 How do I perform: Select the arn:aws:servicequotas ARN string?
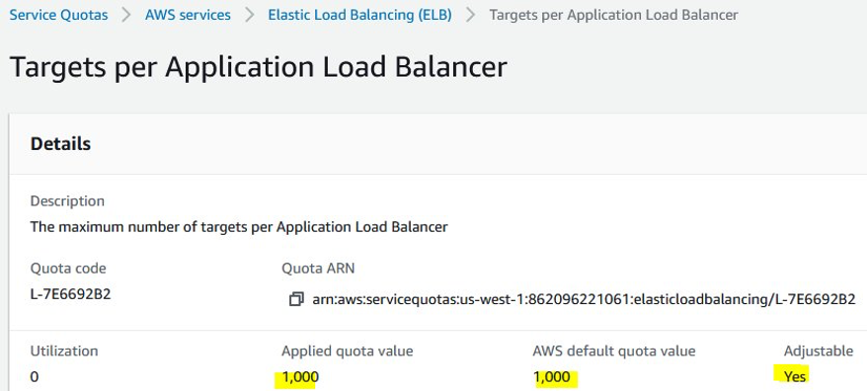click(584, 300)
